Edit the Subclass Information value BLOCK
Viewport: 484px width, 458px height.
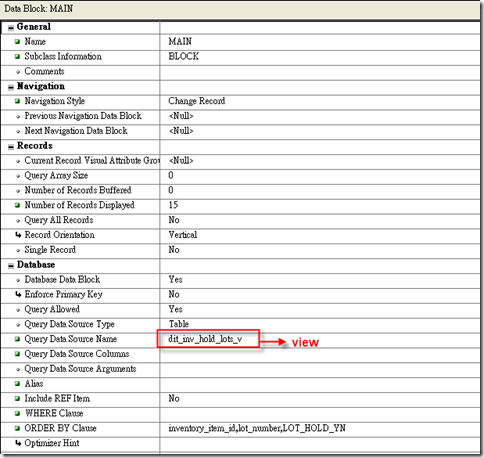pos(320,57)
